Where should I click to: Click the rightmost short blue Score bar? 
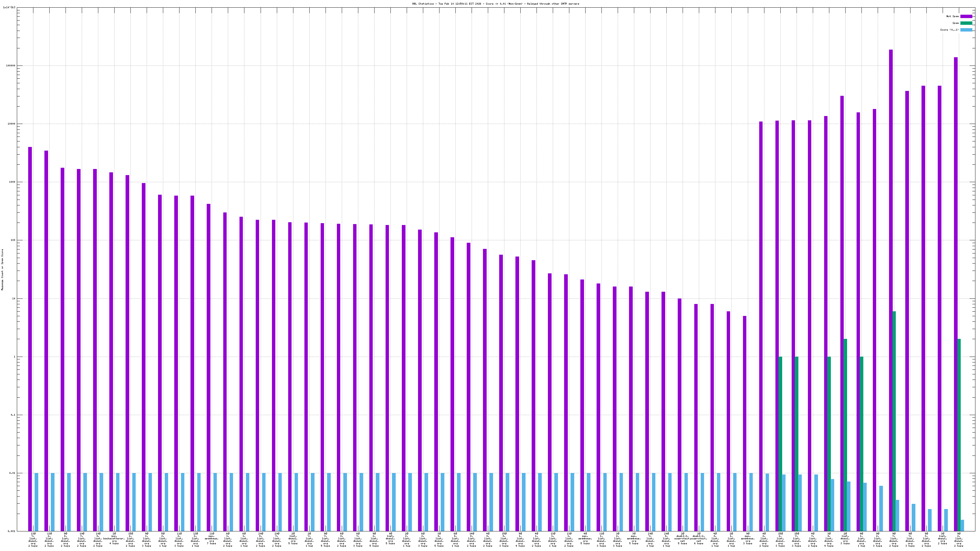pos(962,526)
